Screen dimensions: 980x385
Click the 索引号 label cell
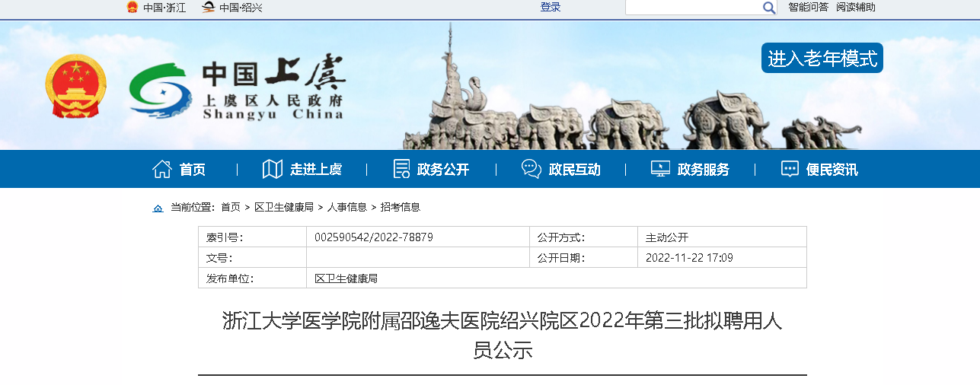(253, 237)
